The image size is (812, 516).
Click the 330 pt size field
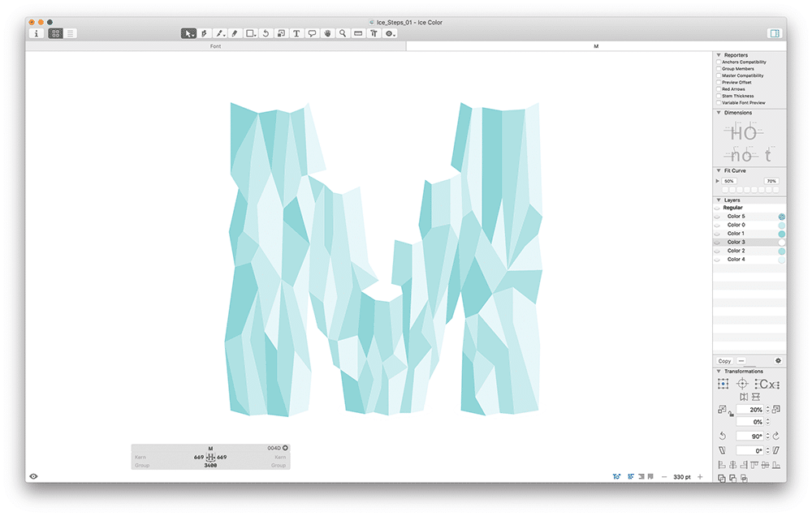click(682, 477)
